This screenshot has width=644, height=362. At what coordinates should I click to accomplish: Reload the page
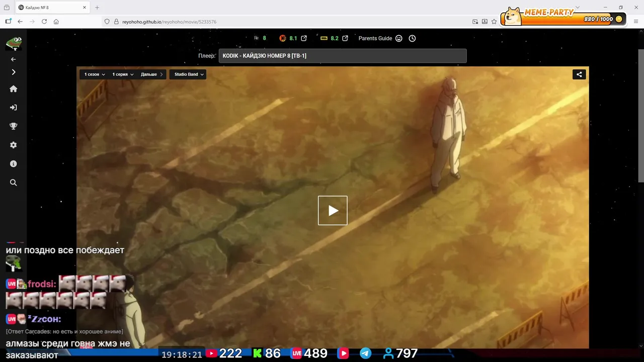coord(44,22)
